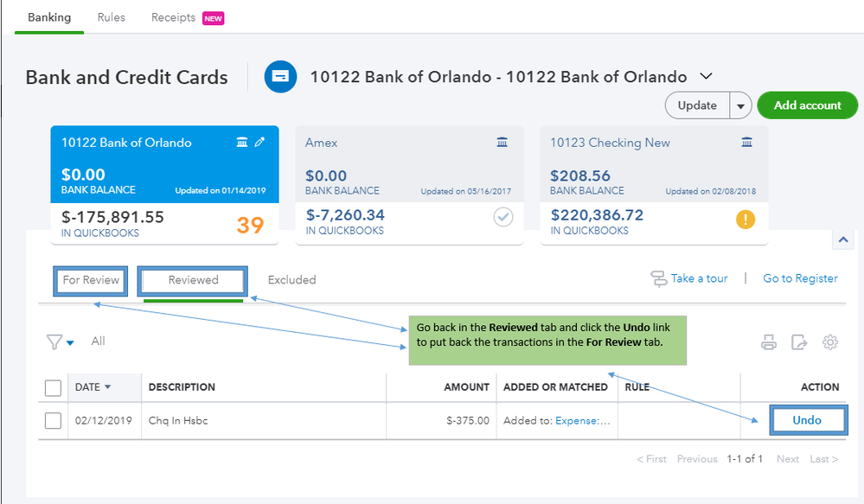The height and width of the screenshot is (504, 864).
Task: Open the Go to Register link
Action: (x=800, y=278)
